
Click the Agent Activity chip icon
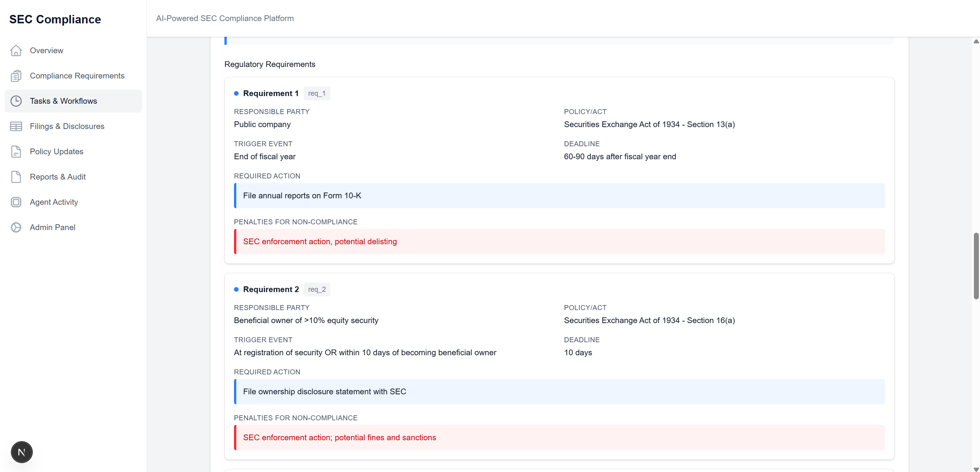[16, 202]
